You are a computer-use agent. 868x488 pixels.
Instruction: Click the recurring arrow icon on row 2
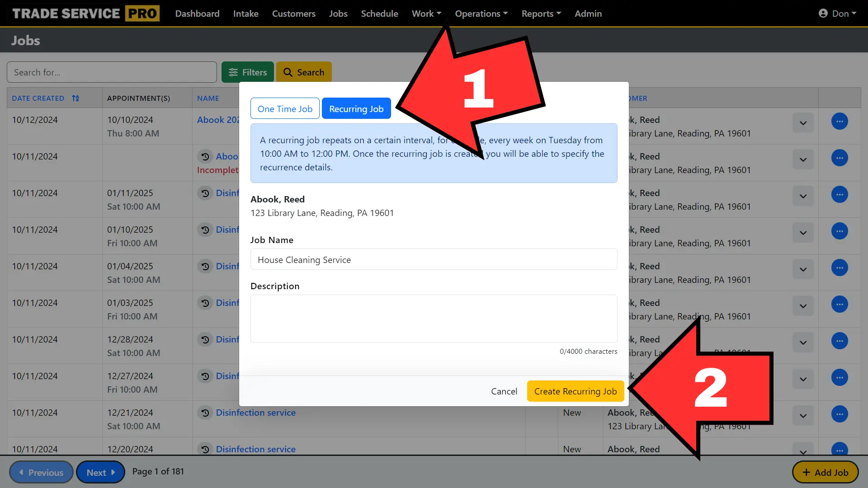[205, 156]
